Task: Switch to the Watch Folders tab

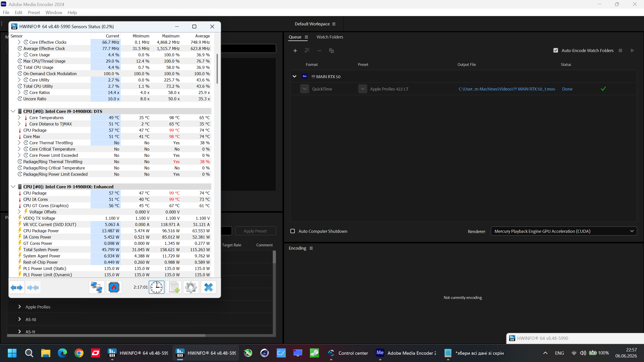Action: (x=330, y=37)
